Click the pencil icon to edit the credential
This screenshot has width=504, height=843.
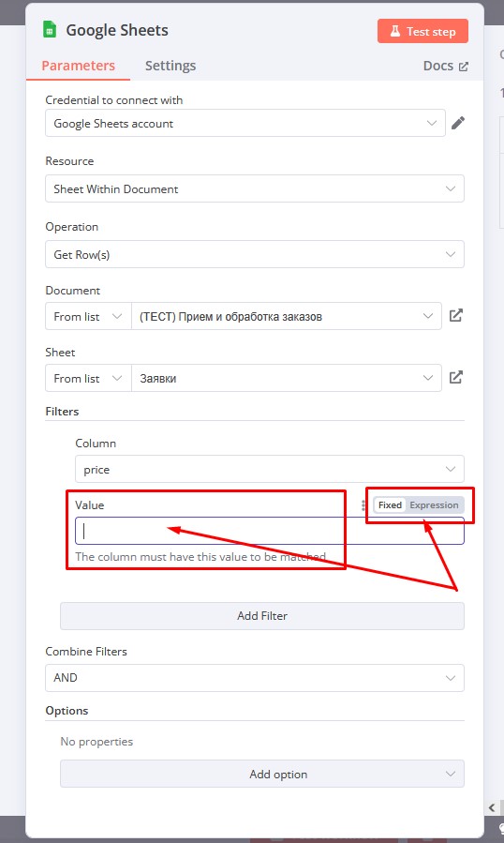[x=458, y=123]
